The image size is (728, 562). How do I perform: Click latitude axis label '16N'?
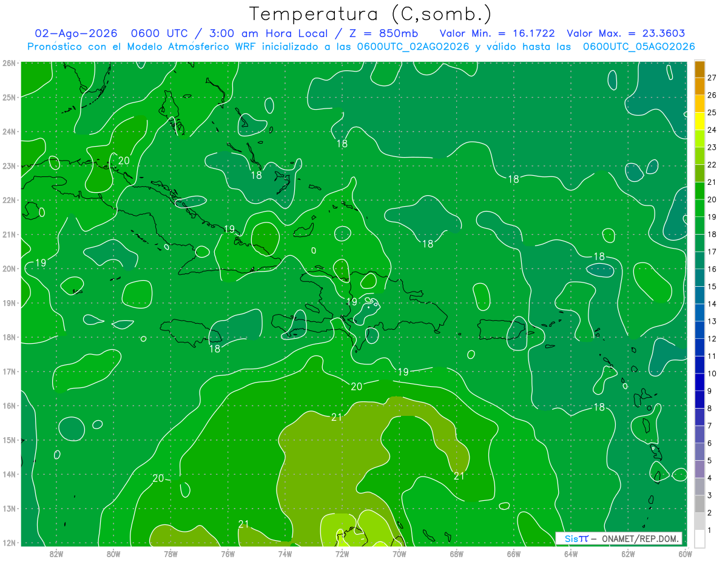8,406
